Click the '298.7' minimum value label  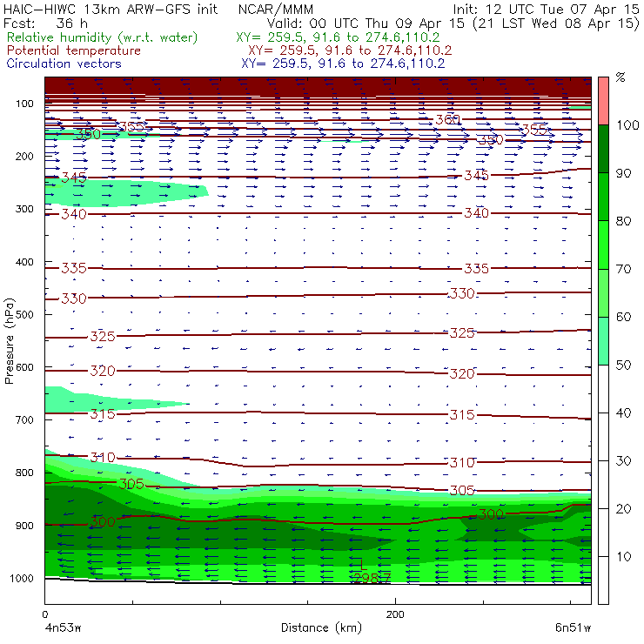click(371, 578)
